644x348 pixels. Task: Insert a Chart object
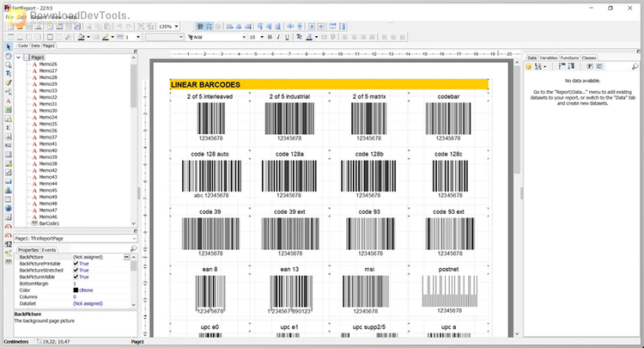pos(9,190)
